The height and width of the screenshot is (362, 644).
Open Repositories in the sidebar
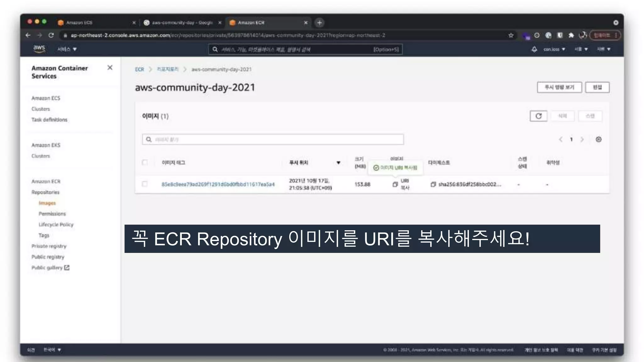click(45, 192)
